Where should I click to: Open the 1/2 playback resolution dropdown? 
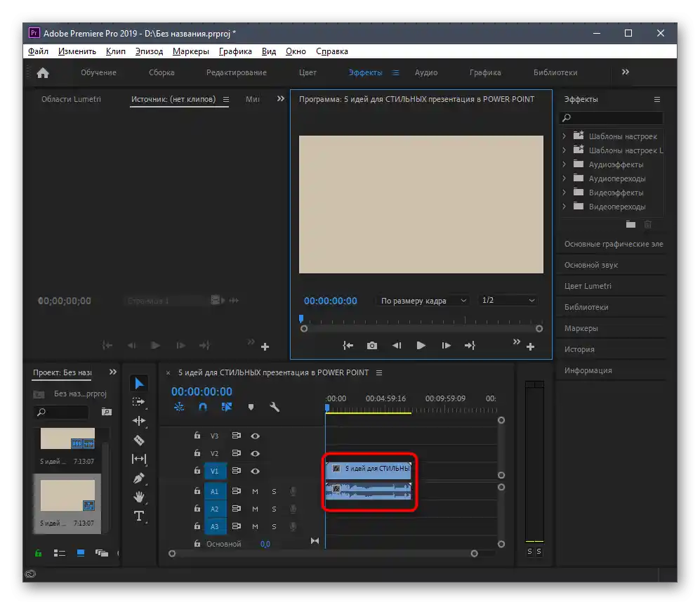tap(508, 301)
